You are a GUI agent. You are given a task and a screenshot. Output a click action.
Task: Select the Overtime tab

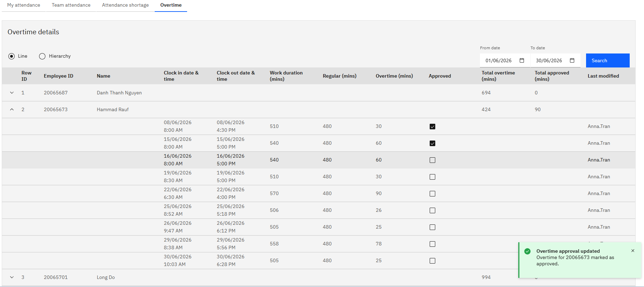coord(171,5)
